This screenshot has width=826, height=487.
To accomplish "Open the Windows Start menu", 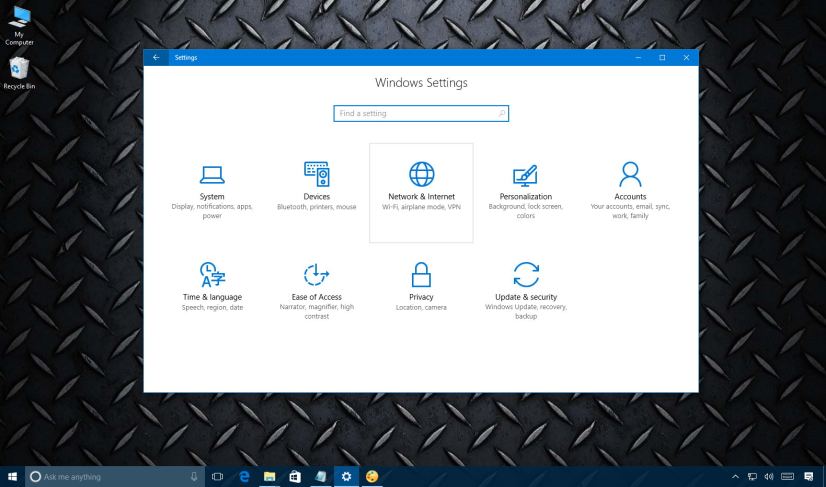I will coord(12,476).
